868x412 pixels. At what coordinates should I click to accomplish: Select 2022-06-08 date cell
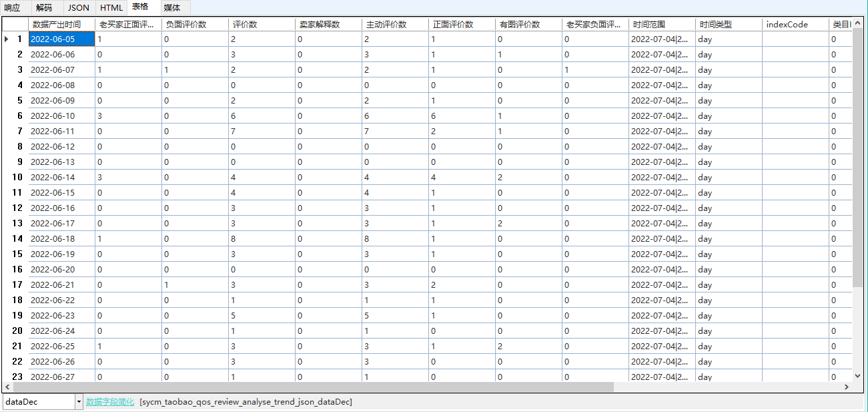[x=61, y=85]
